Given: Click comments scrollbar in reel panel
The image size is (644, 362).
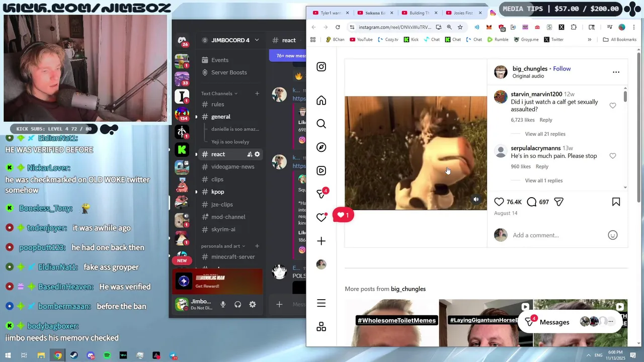Looking at the screenshot, I should (x=625, y=96).
